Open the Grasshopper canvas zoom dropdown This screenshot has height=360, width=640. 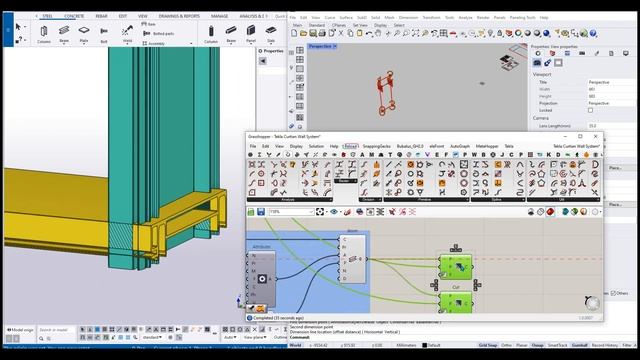(311, 212)
